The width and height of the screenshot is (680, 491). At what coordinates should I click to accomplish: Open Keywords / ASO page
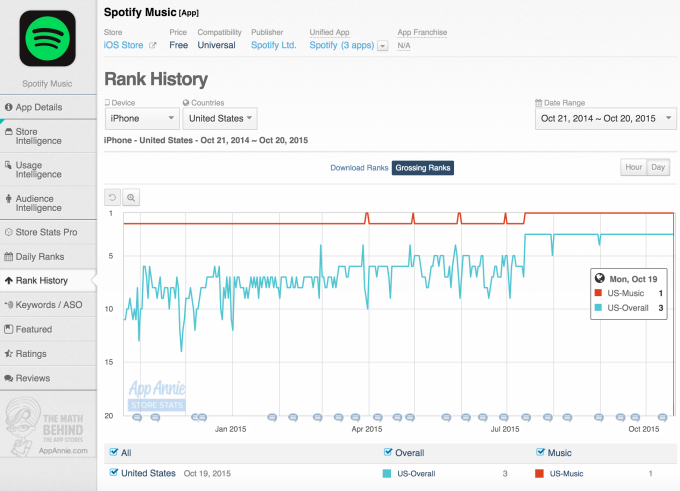48,305
